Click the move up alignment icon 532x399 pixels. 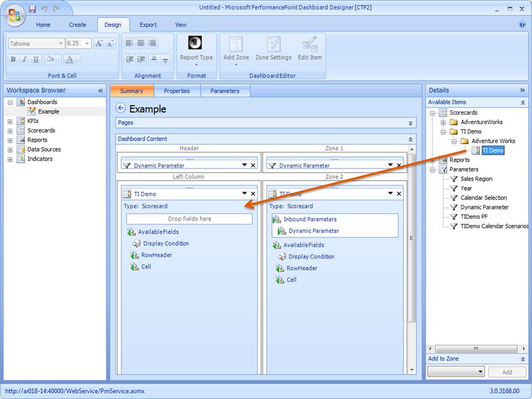(154, 59)
